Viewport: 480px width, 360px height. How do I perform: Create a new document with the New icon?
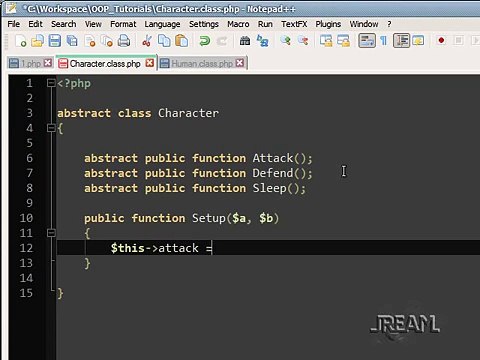point(21,41)
